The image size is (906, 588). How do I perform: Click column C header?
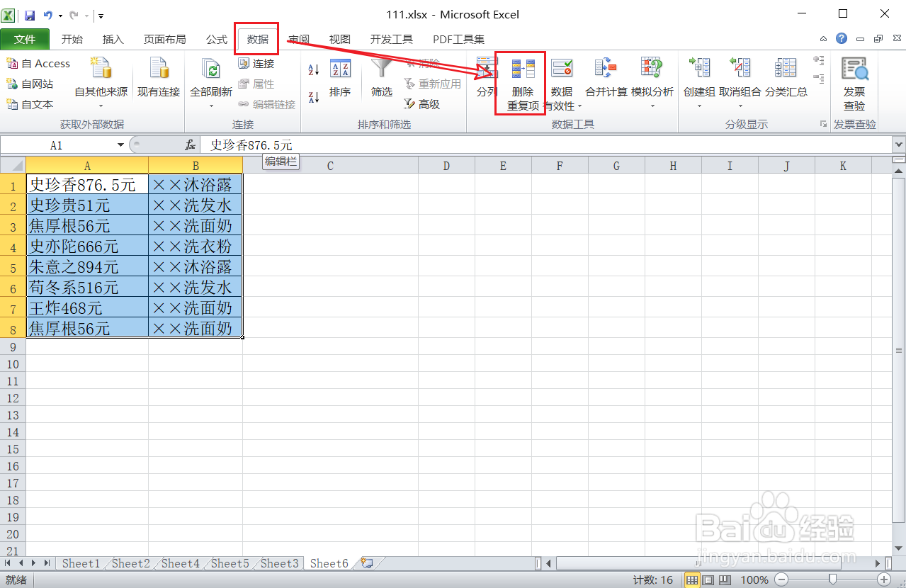pyautogui.click(x=330, y=166)
